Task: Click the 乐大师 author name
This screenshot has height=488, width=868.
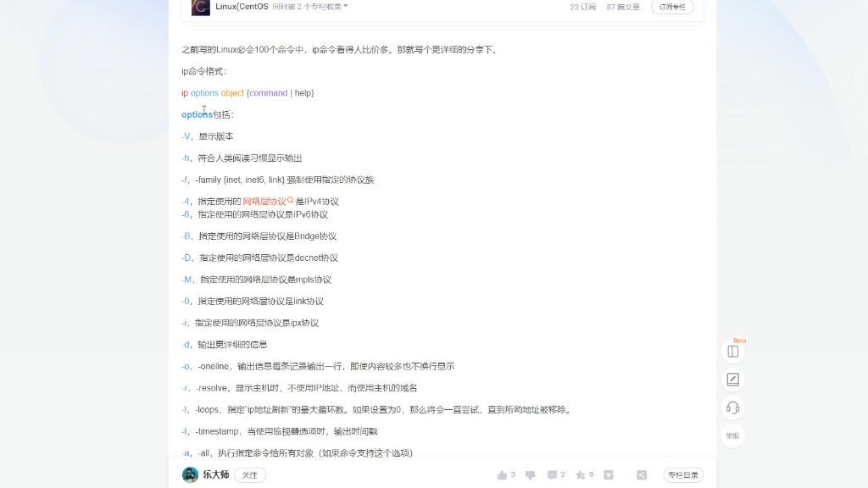Action: pyautogui.click(x=216, y=474)
